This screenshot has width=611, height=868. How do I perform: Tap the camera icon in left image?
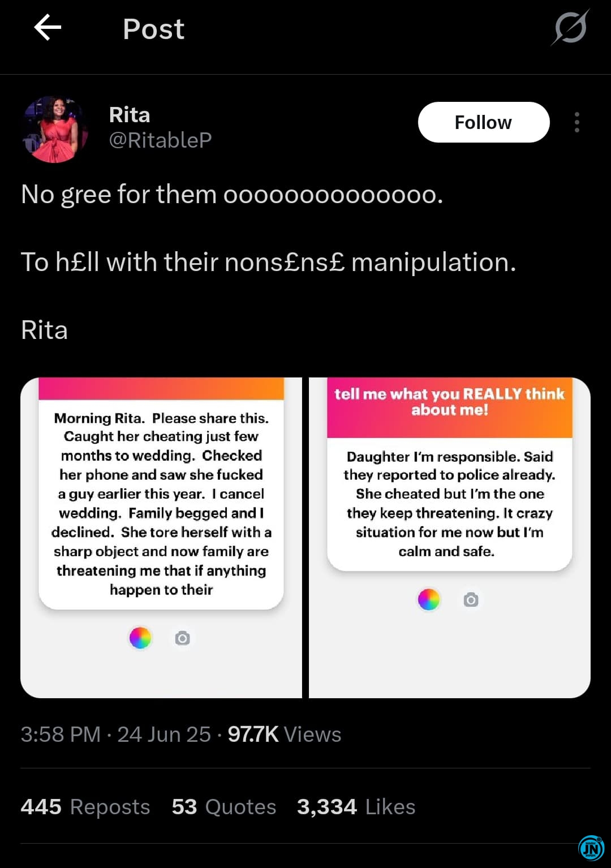coord(182,638)
